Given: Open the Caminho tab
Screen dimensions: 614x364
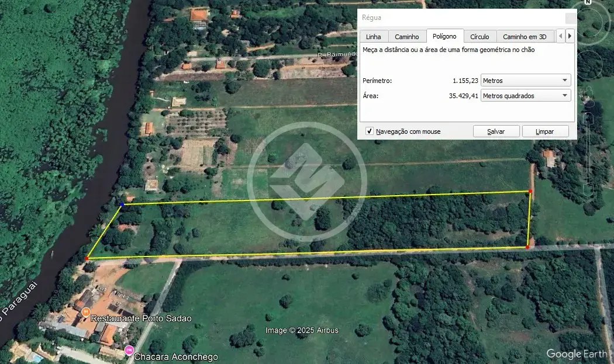Looking at the screenshot, I should pos(407,36).
